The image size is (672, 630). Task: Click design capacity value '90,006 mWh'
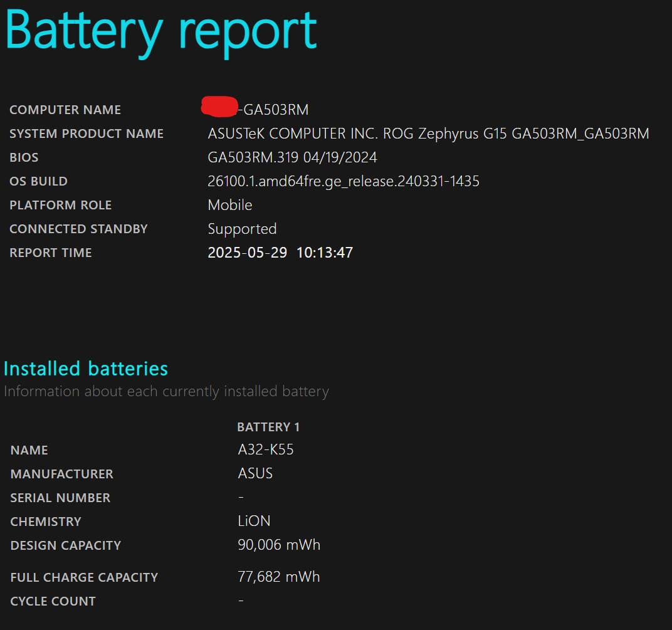[x=279, y=545]
